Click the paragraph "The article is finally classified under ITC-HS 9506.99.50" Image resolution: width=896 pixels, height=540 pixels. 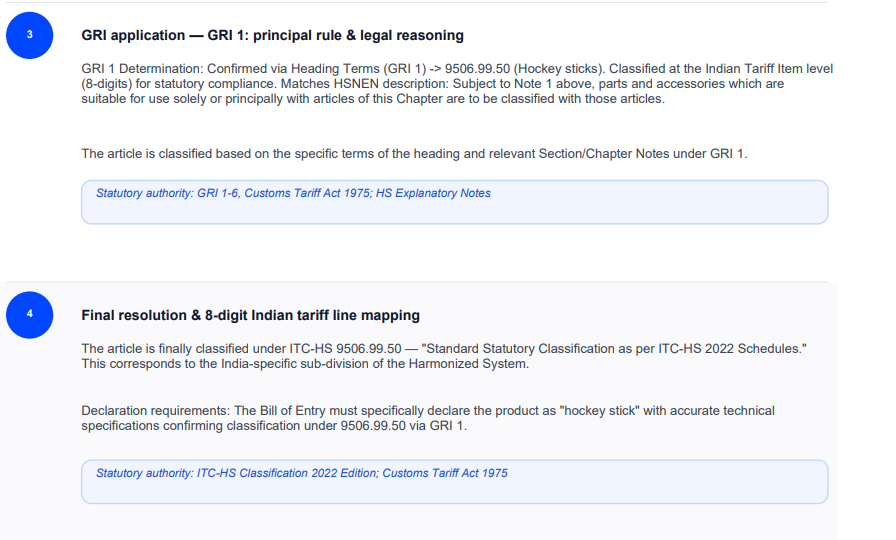(444, 356)
